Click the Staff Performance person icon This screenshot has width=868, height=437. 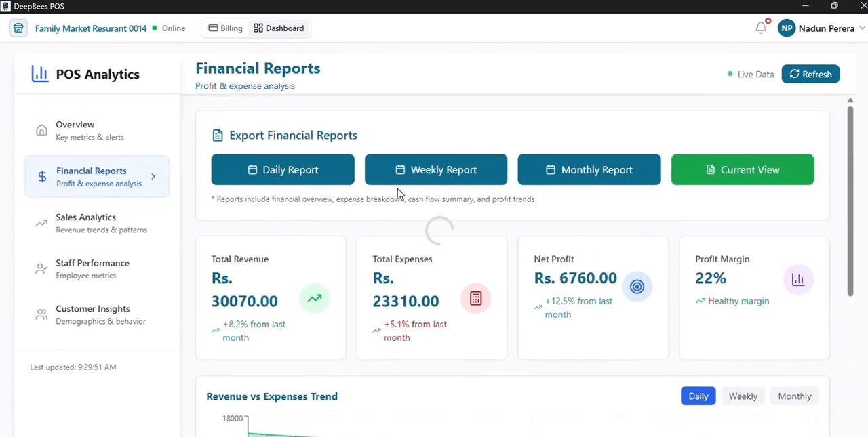tap(41, 269)
